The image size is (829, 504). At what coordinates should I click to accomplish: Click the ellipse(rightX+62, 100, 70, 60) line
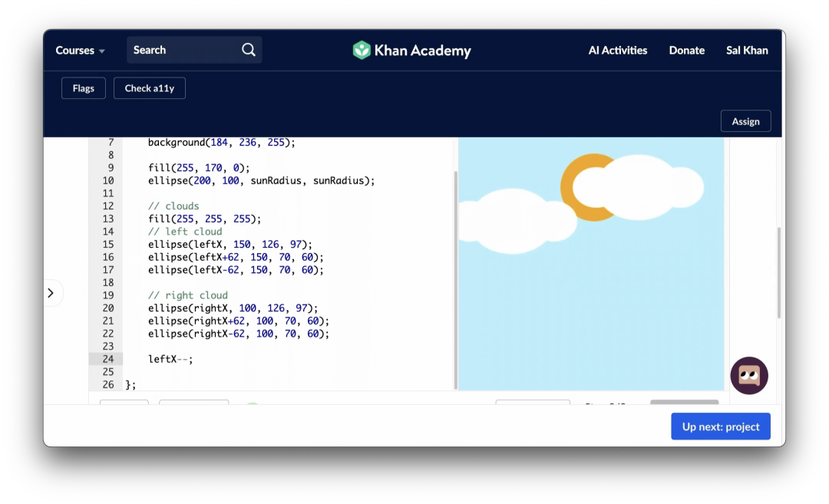tap(239, 321)
